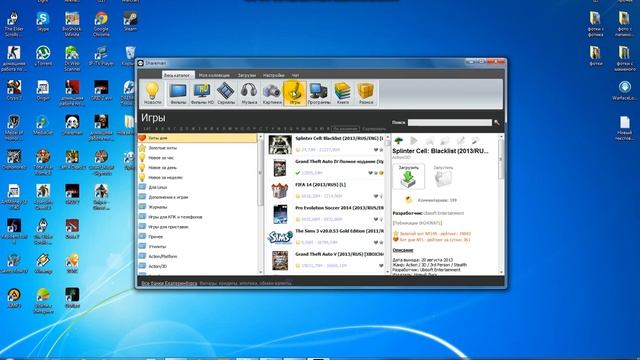Open the uTorrent desktop shortcut
The width and height of the screenshot is (640, 360).
pyautogui.click(x=43, y=56)
